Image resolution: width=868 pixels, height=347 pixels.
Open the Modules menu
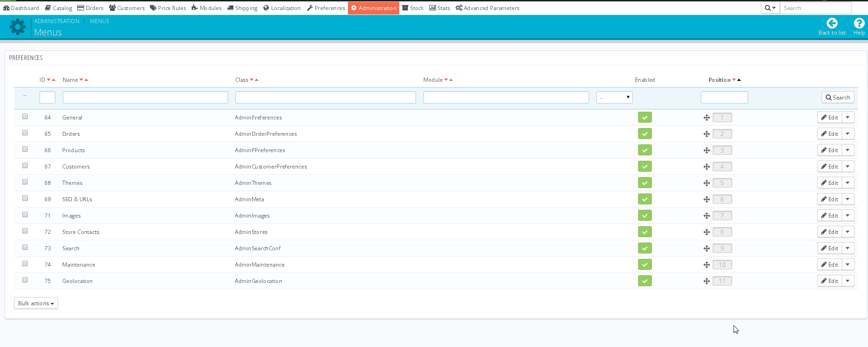(x=207, y=8)
